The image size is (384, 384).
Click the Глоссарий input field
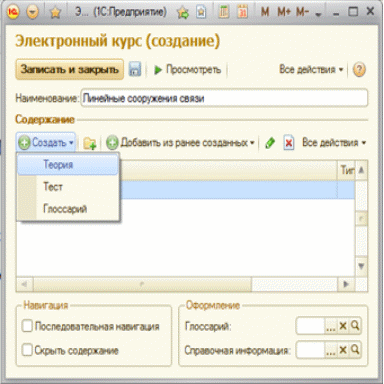click(310, 326)
